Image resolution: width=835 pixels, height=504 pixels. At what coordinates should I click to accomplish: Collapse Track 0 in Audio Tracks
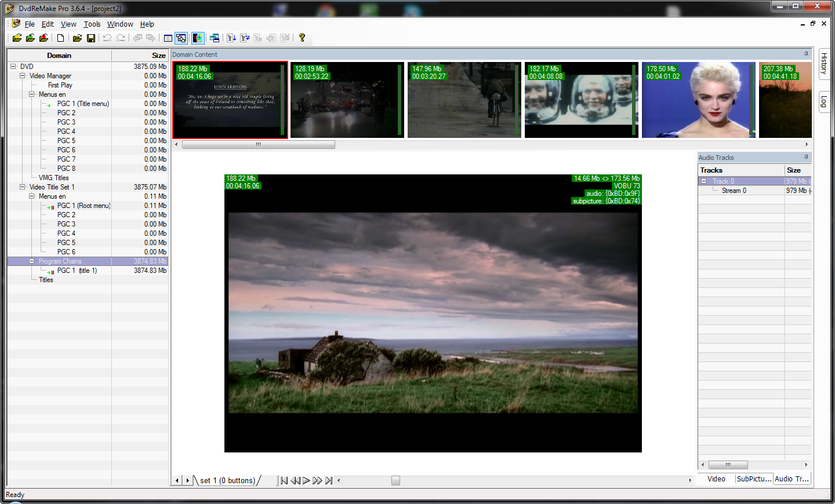704,181
